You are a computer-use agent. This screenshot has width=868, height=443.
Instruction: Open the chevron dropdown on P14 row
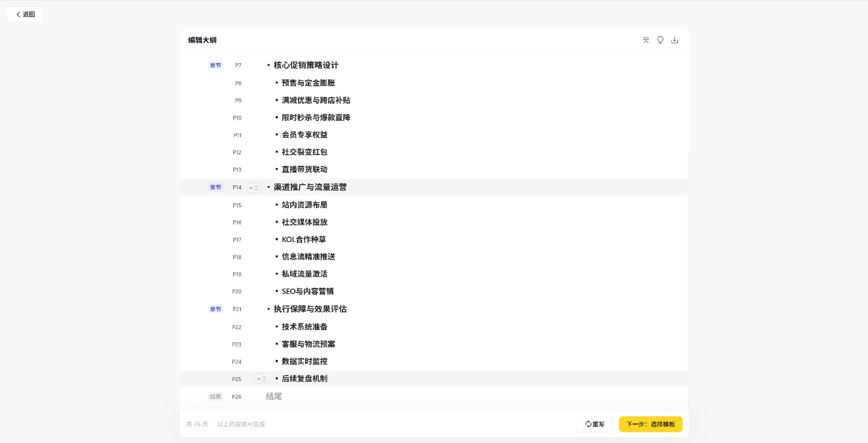tap(250, 187)
